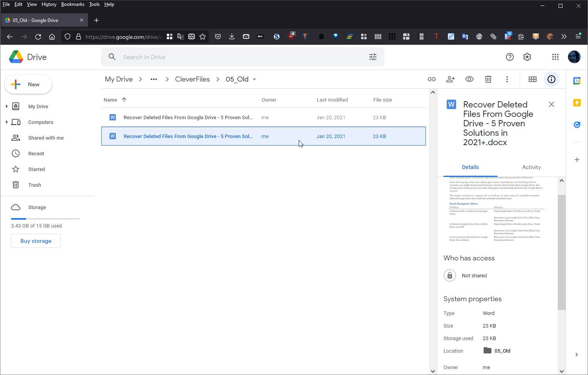Open the Drive Support help icon
The width and height of the screenshot is (588, 375).
(509, 57)
